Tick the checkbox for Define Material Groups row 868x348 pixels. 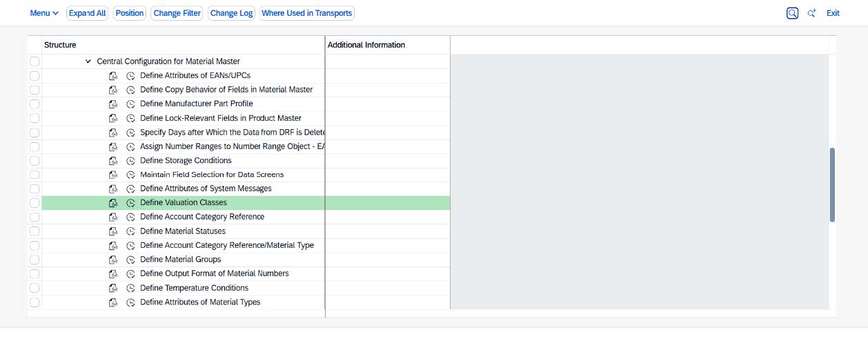coord(34,260)
